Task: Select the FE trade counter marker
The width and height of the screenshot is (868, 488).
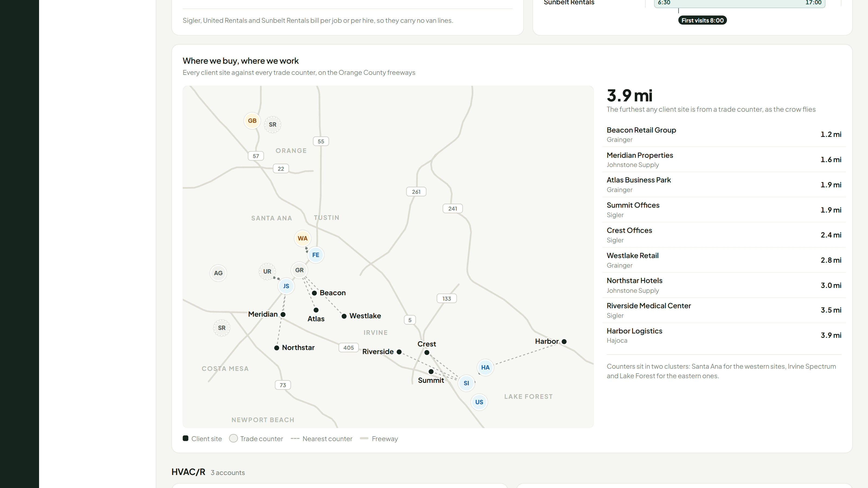Action: [316, 255]
